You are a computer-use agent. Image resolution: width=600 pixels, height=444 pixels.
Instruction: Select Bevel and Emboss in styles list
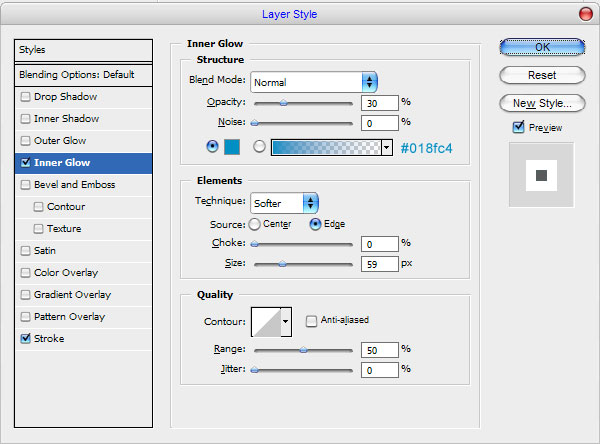75,185
